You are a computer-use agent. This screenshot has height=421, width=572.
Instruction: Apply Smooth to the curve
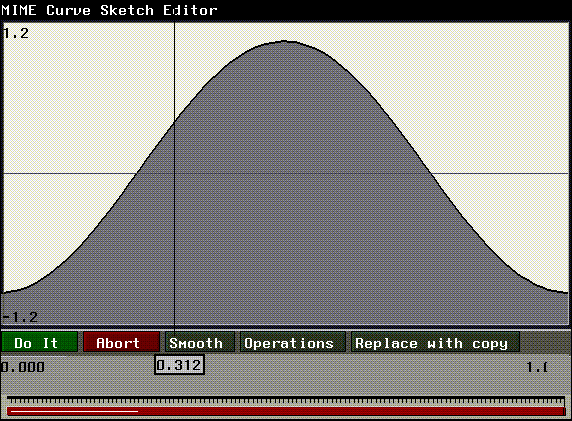(200, 342)
